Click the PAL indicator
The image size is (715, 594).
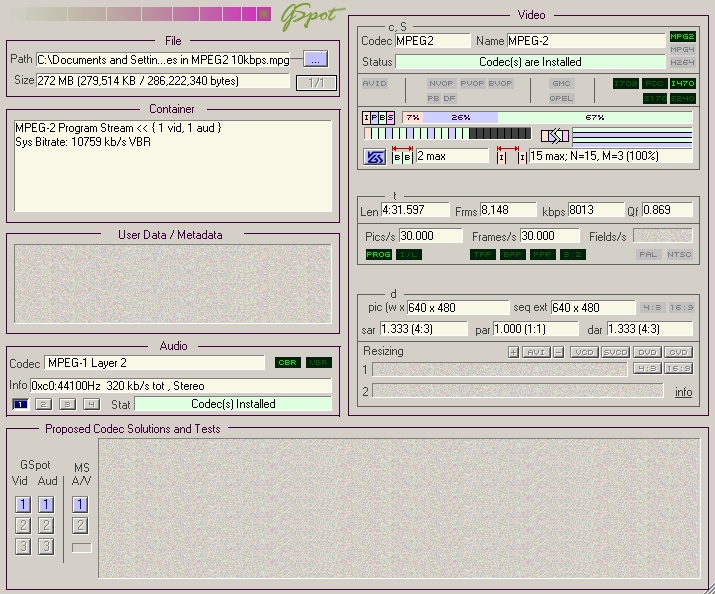click(648, 254)
